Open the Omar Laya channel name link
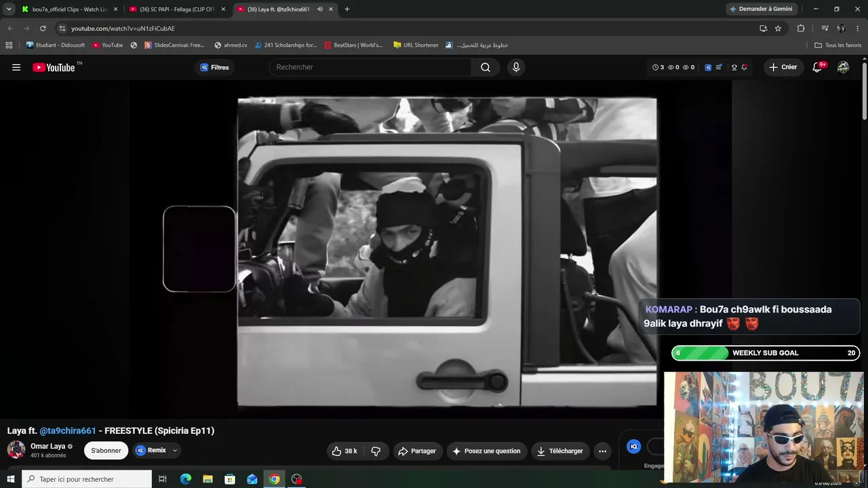 47,446
